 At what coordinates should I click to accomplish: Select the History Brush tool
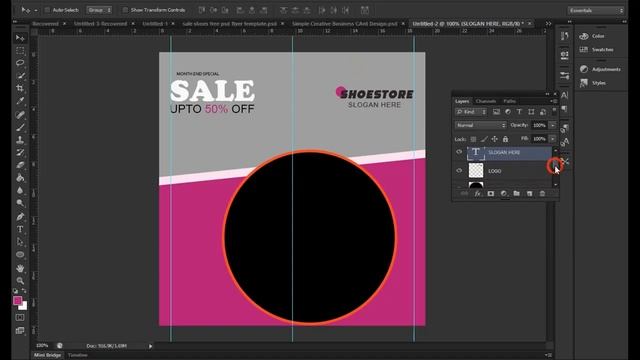pyautogui.click(x=20, y=153)
